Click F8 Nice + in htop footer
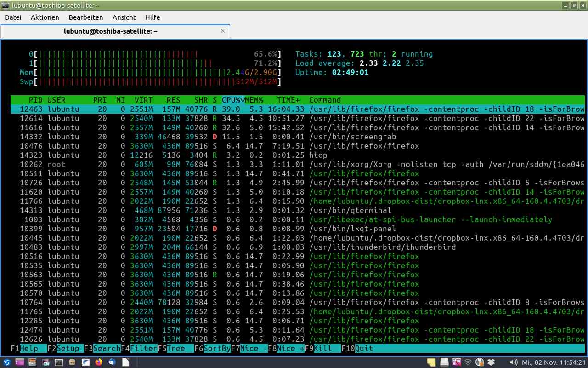The height and width of the screenshot is (368, 588). [x=286, y=348]
